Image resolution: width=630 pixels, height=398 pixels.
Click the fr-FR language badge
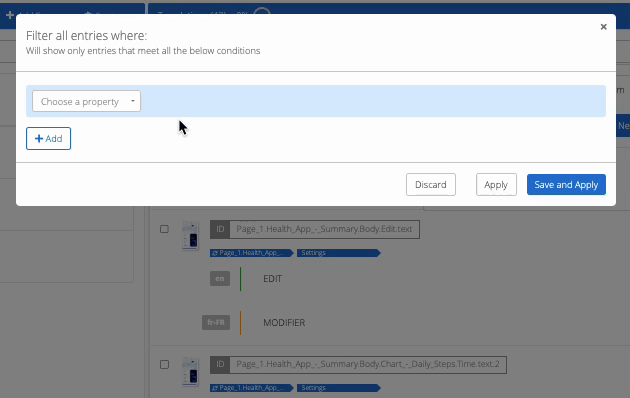[216, 322]
